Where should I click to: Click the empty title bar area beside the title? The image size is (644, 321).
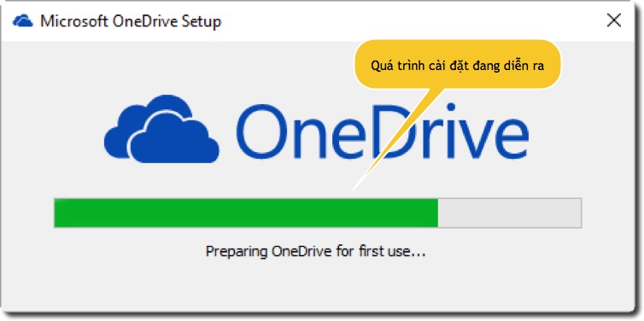411,20
